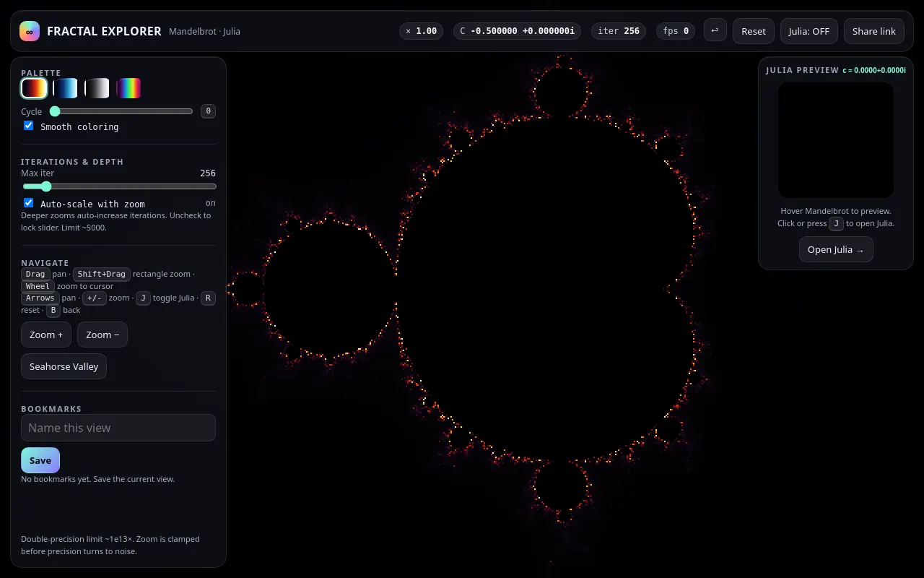Click the '+/-' key hint

point(94,298)
